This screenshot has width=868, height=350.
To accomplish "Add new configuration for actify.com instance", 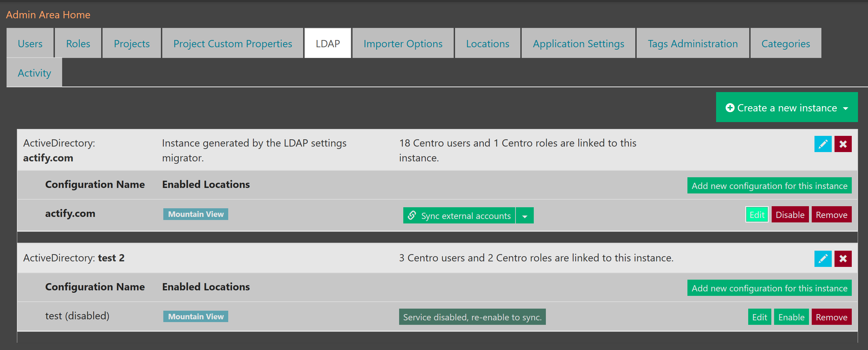I will pyautogui.click(x=769, y=186).
